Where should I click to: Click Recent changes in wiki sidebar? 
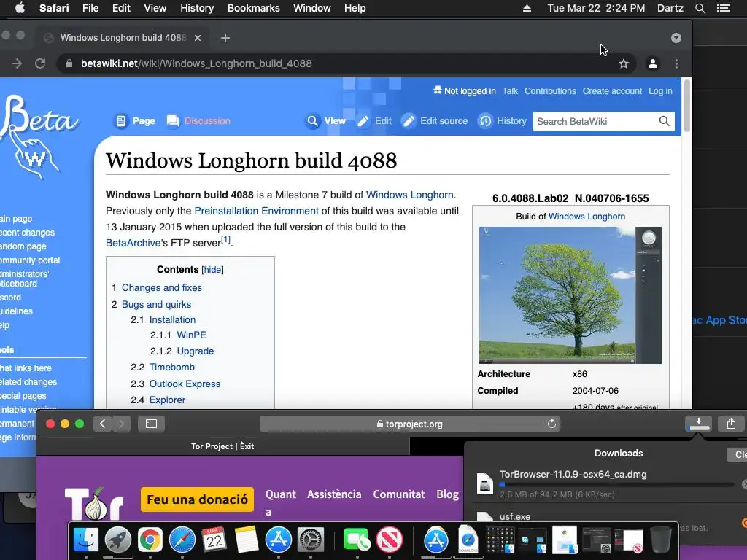pos(27,233)
